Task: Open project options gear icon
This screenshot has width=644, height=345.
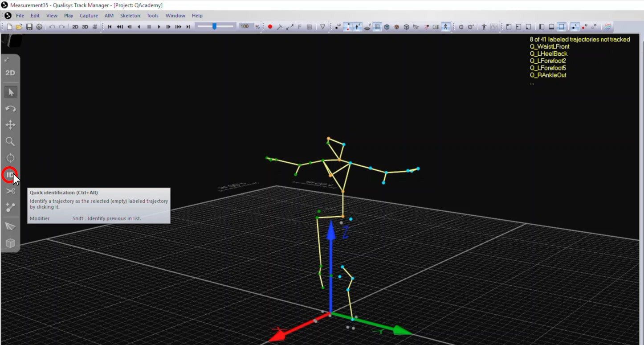Action: pos(39,27)
